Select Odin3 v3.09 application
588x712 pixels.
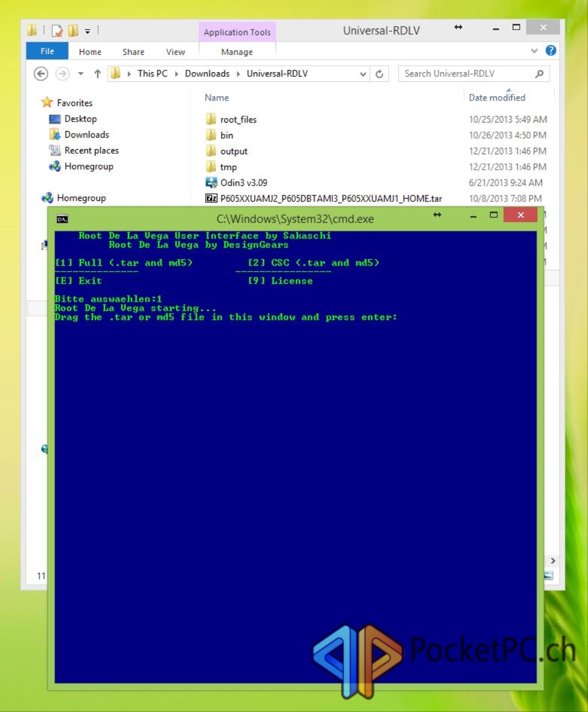pos(244,183)
